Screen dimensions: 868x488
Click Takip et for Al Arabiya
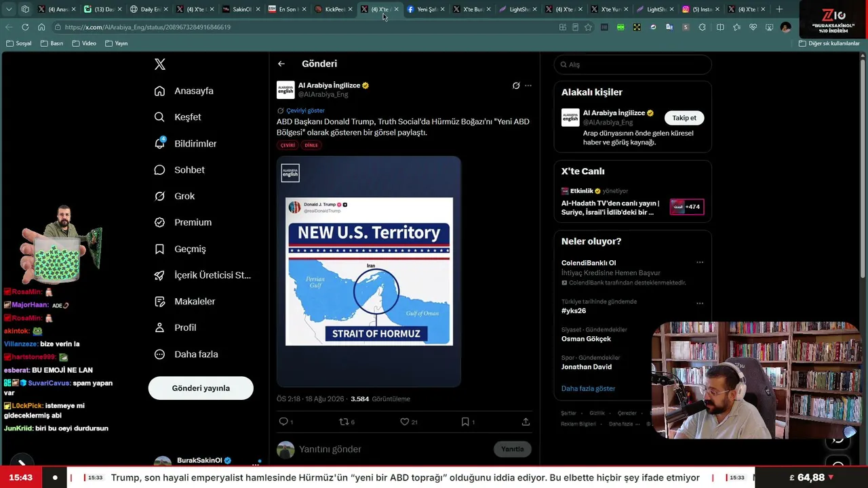[x=684, y=118]
